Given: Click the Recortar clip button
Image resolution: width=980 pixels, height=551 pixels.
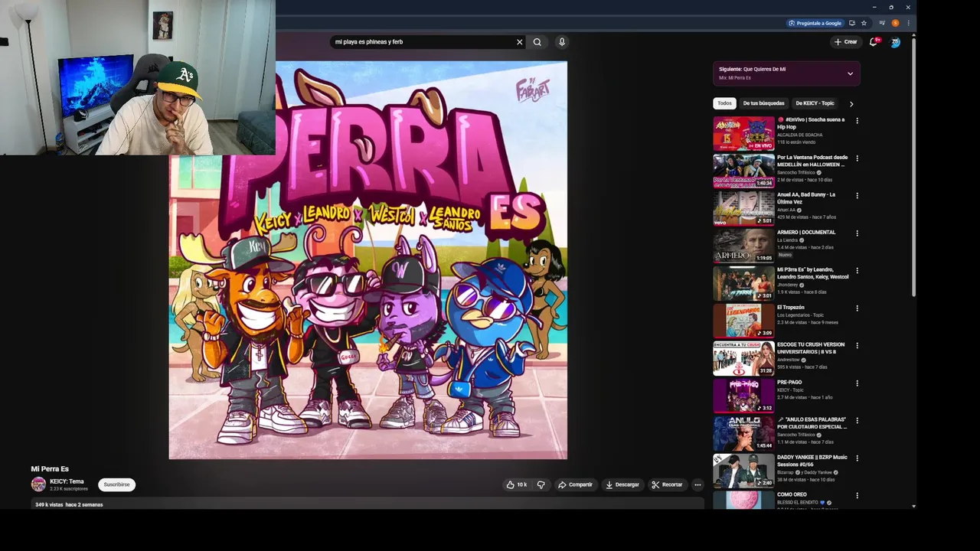Looking at the screenshot, I should [666, 484].
